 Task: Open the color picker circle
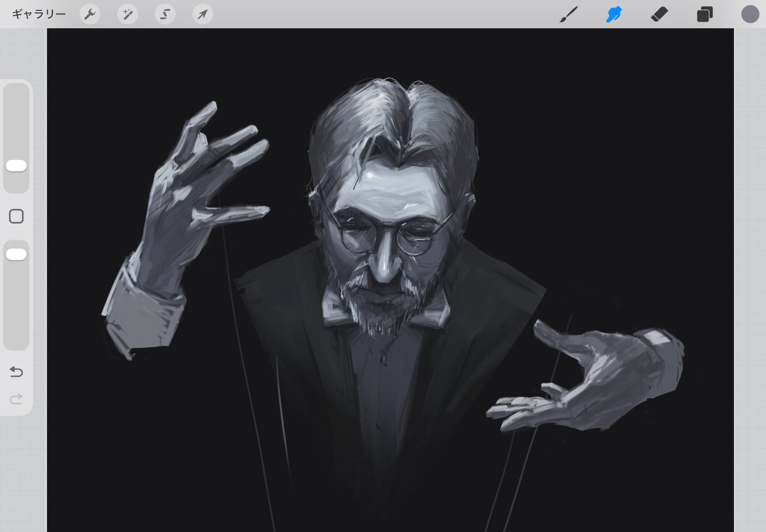[750, 14]
